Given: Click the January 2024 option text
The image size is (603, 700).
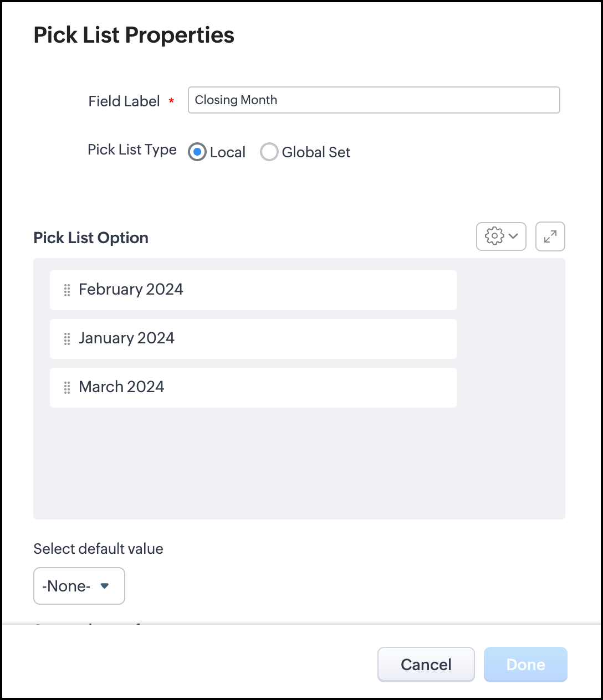Looking at the screenshot, I should tap(126, 338).
